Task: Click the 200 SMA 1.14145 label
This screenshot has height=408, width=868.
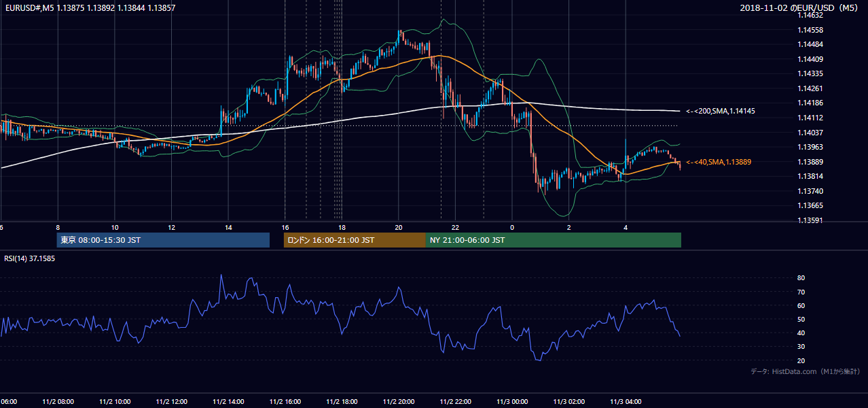Action: click(721, 111)
